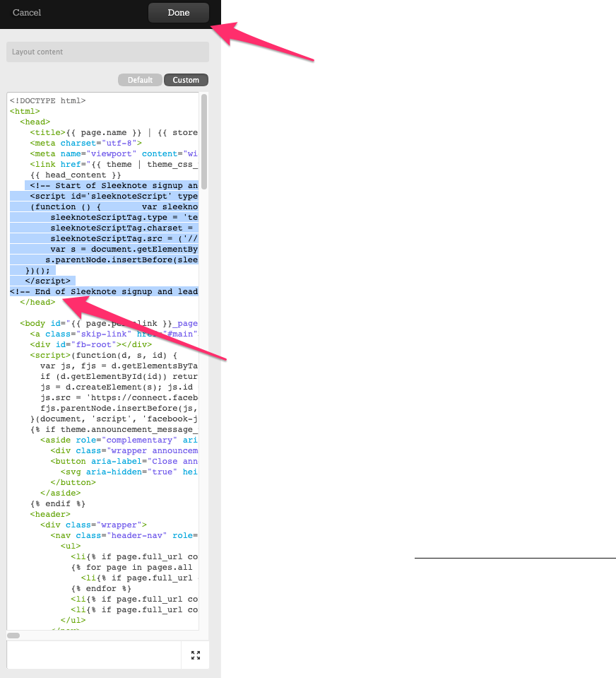Click the <ul> tag line
Viewport: 616px width, 678px height.
71,546
